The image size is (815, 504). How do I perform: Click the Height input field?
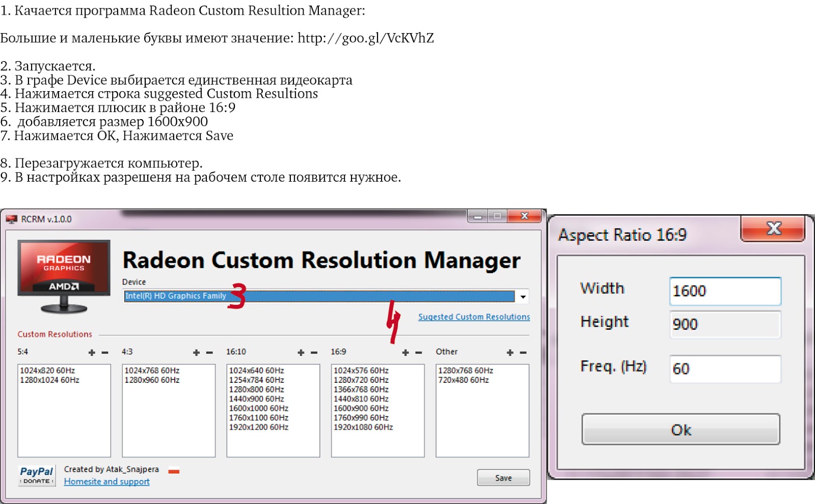(725, 324)
